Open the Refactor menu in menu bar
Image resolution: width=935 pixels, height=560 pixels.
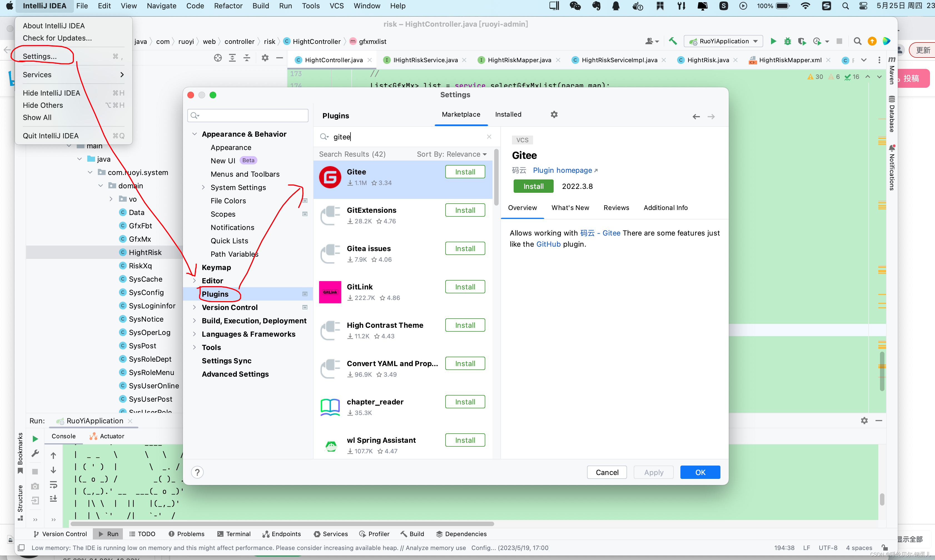(x=228, y=6)
